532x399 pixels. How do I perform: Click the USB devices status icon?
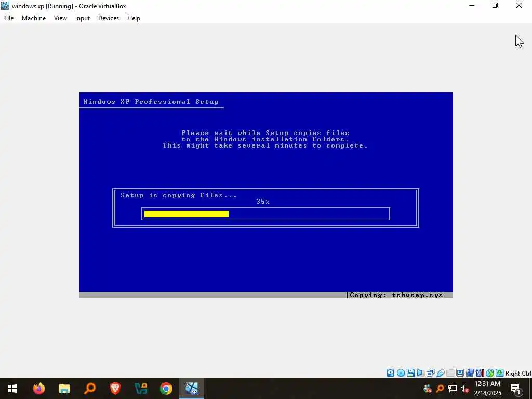(441, 373)
